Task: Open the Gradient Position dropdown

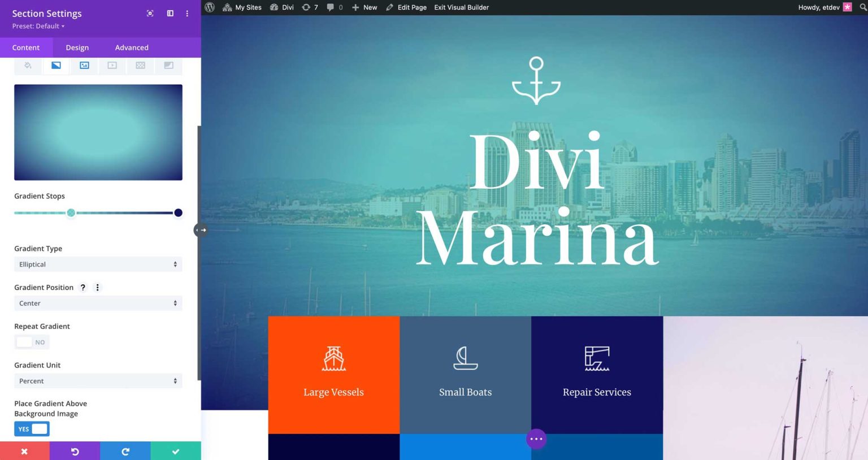Action: tap(98, 303)
